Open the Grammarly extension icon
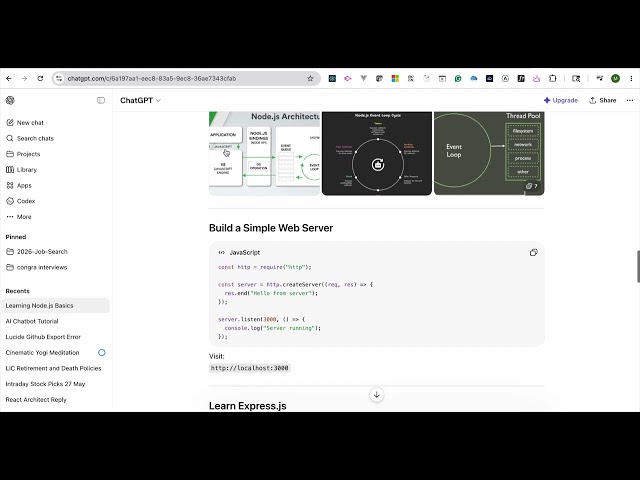The height and width of the screenshot is (480, 640). pos(458,78)
